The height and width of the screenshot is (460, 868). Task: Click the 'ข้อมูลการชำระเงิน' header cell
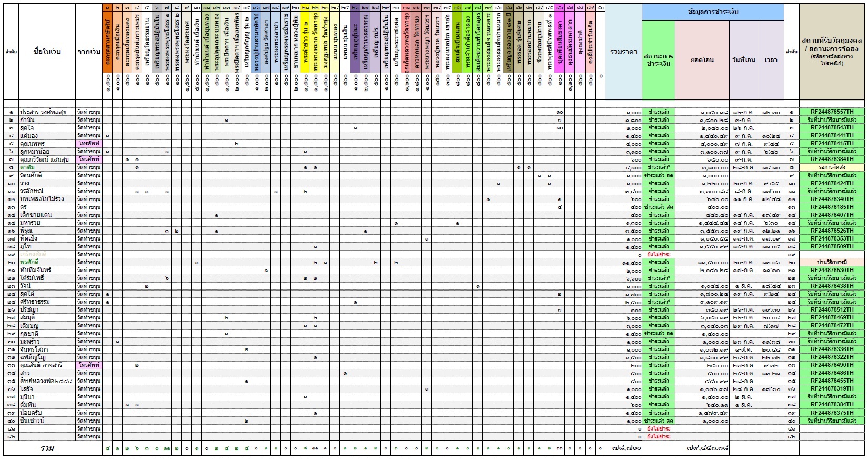tap(713, 12)
